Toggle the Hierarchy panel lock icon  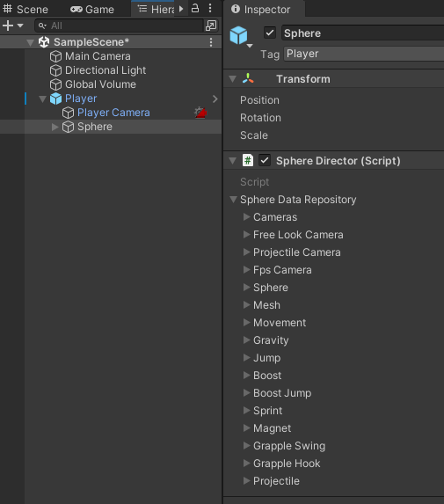click(x=195, y=9)
